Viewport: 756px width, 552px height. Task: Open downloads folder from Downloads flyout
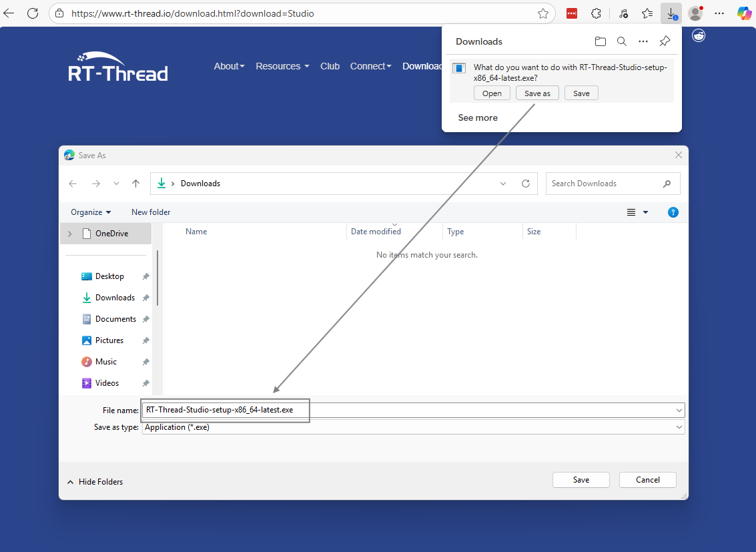[x=600, y=41]
